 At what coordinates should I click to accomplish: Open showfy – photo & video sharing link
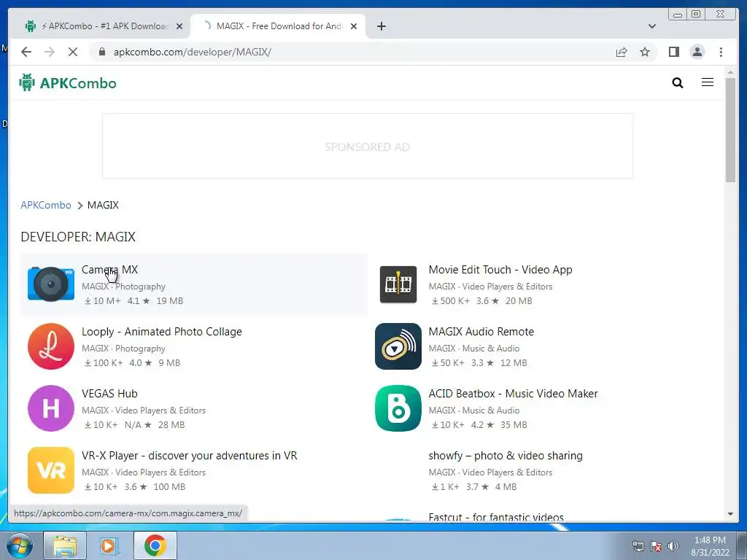[x=506, y=455]
